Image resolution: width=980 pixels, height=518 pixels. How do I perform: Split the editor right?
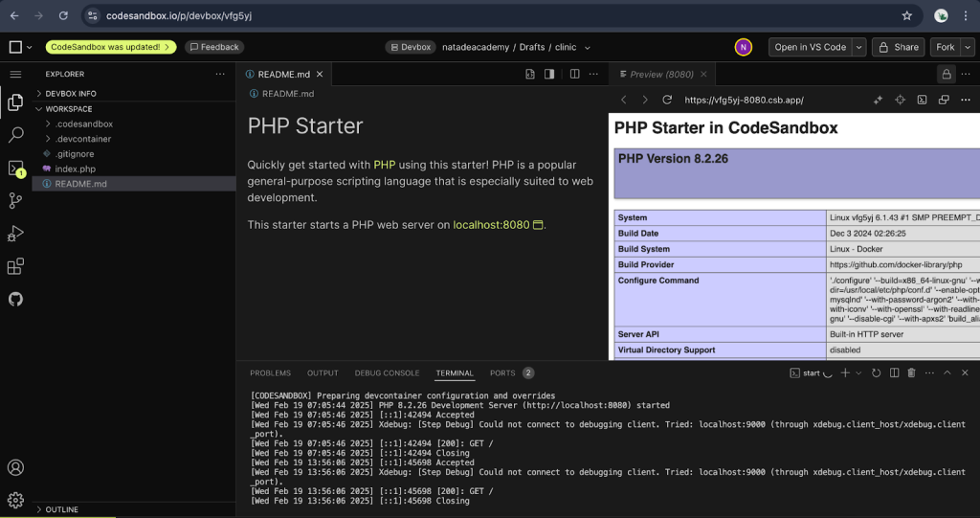574,74
